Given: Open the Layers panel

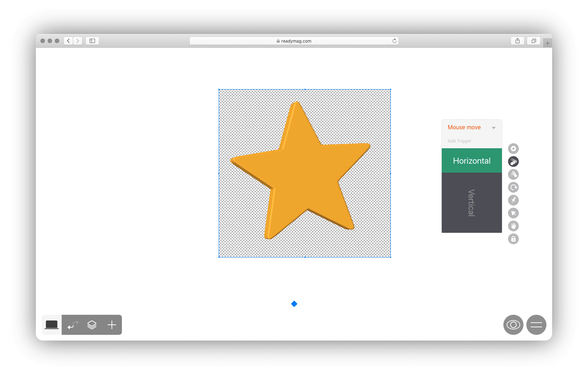Looking at the screenshot, I should 92,325.
